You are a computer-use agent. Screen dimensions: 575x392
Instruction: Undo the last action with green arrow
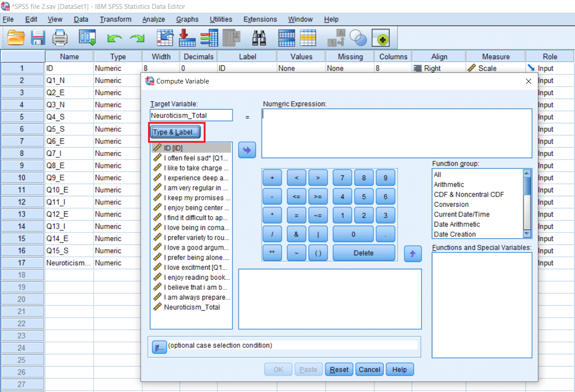114,39
